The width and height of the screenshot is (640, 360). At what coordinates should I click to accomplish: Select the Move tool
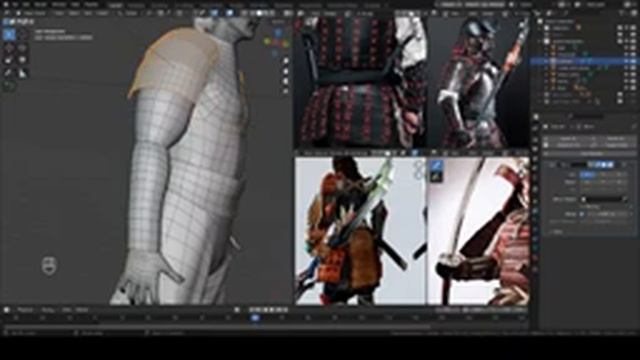pyautogui.click(x=9, y=47)
